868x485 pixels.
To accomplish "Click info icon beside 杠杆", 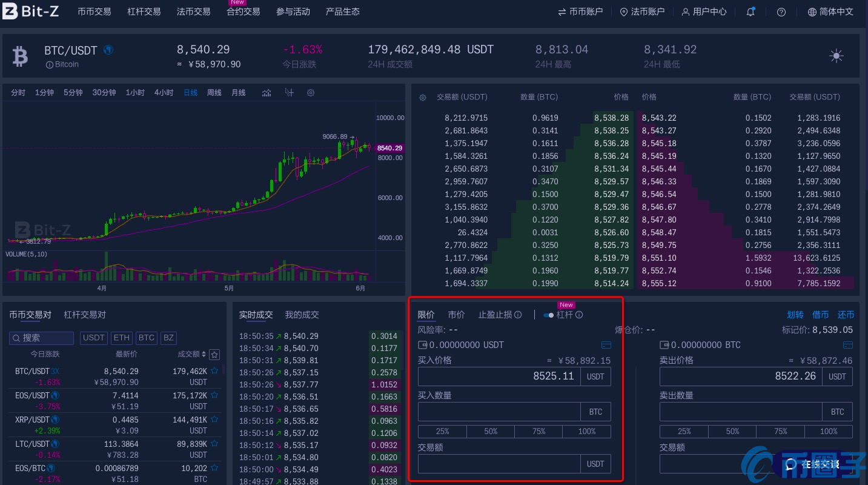I will click(579, 315).
